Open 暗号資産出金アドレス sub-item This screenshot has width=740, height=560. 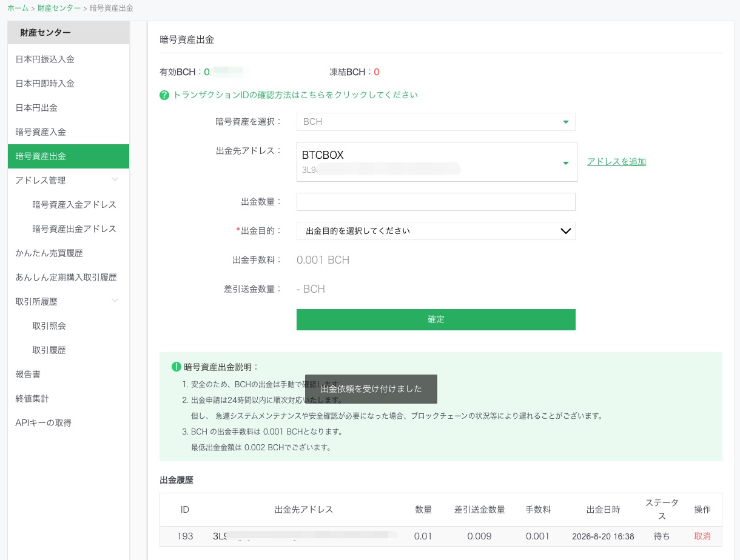coord(74,228)
